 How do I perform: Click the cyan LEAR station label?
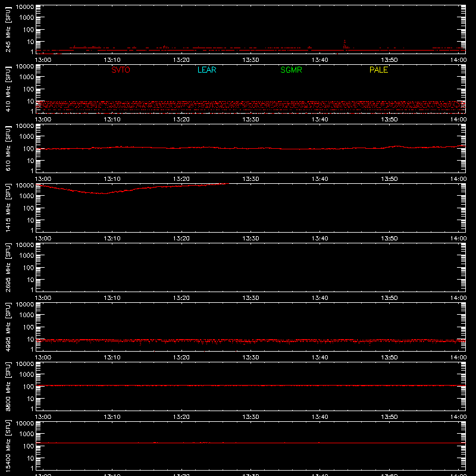pyautogui.click(x=206, y=70)
